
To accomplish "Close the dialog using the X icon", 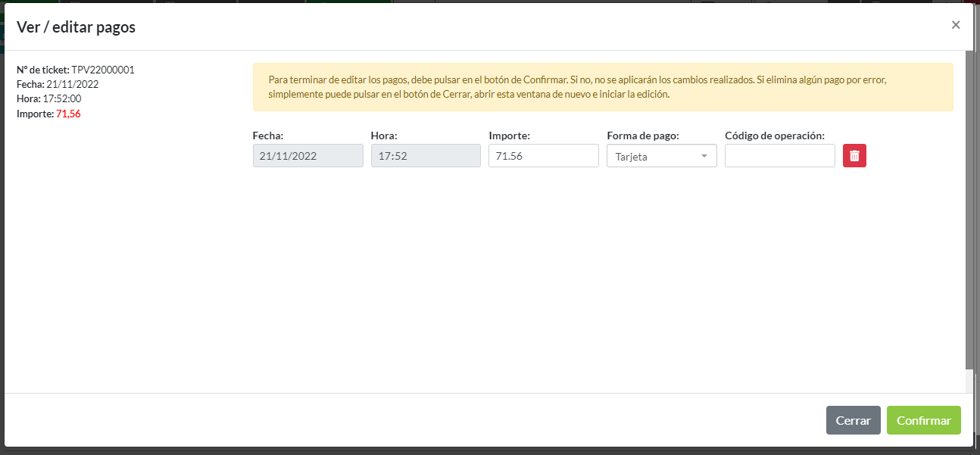I will pos(956,25).
